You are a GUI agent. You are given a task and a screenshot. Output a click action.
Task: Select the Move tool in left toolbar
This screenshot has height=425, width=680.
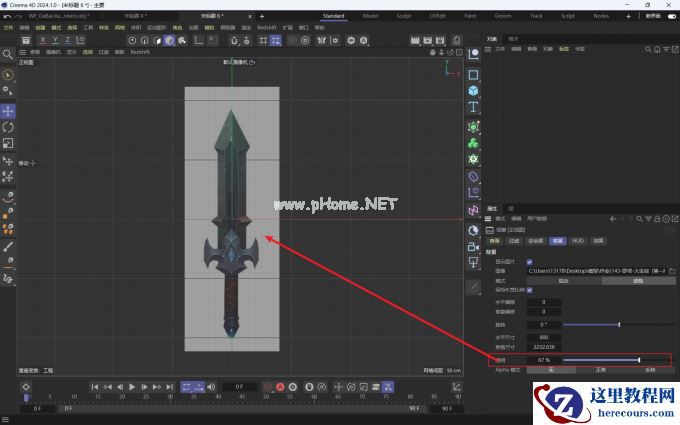8,111
